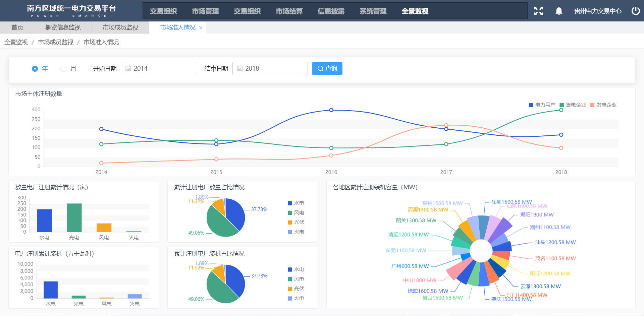The image size is (644, 316).
Task: Open 市场结算 menu
Action: pos(289,11)
